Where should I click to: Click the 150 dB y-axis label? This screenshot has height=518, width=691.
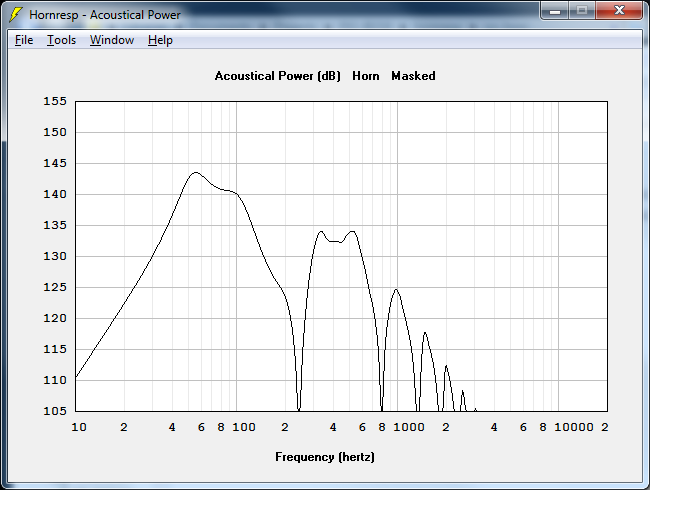pos(55,132)
